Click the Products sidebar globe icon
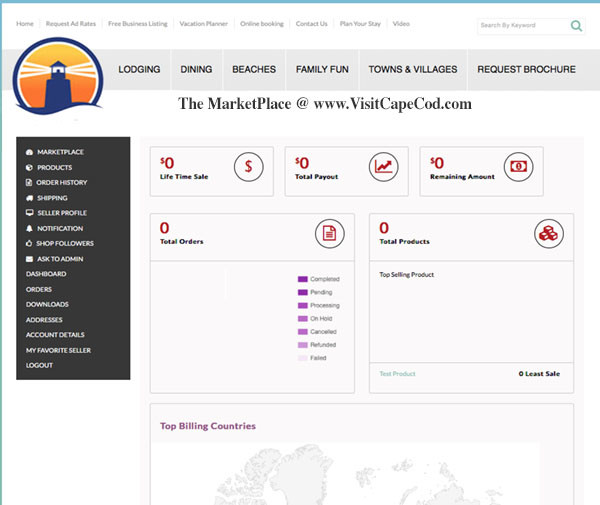Viewport: 600px width, 505px height. 29,168
